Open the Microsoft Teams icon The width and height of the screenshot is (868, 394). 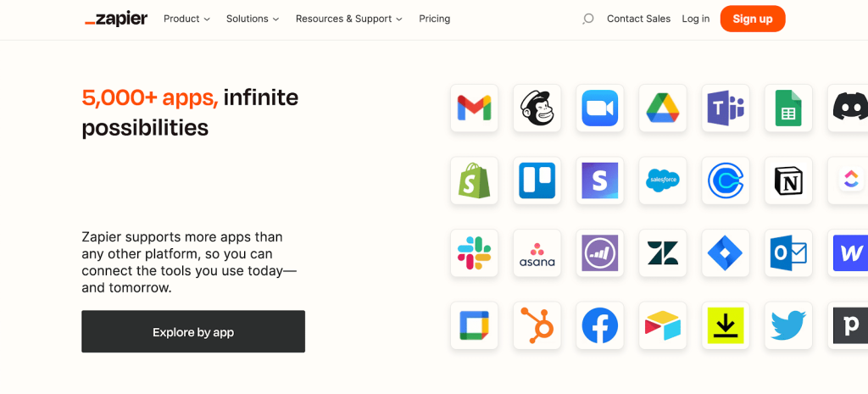(x=726, y=108)
